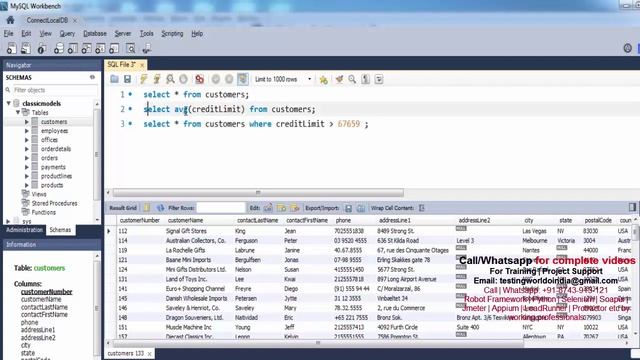This screenshot has height=360, width=640.
Task: Create a new table using toolbar icon
Action: click(72, 49)
